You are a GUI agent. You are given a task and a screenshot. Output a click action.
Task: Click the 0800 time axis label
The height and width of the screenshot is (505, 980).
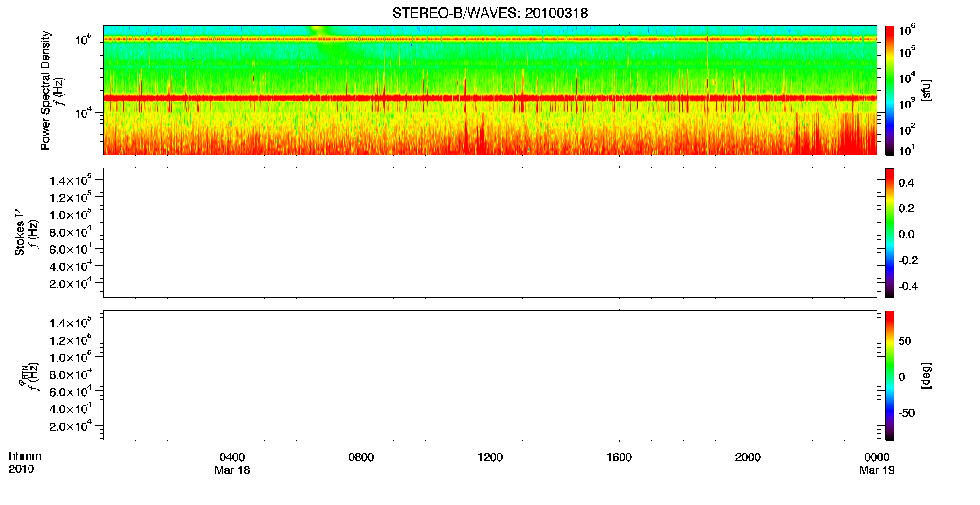click(361, 457)
